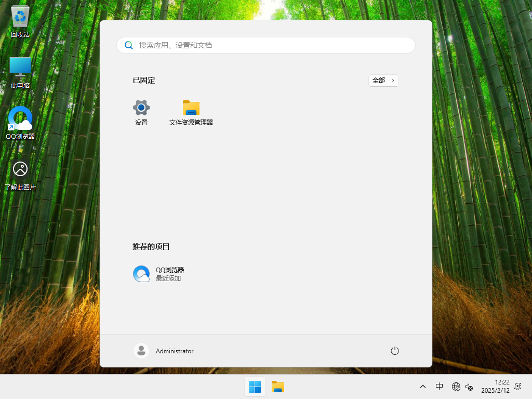Viewport: 532px width, 399px height.
Task: Switch the input method language indicator
Action: click(x=439, y=387)
